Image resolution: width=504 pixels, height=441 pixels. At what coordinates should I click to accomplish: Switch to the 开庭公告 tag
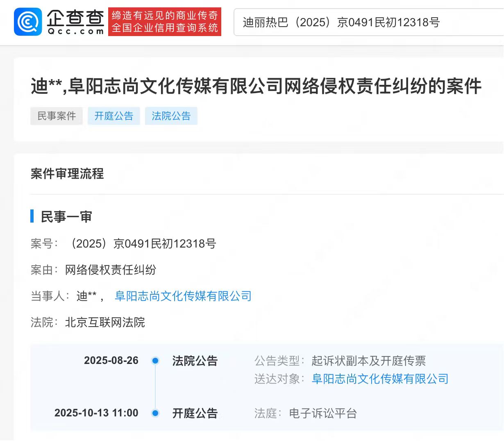(114, 116)
